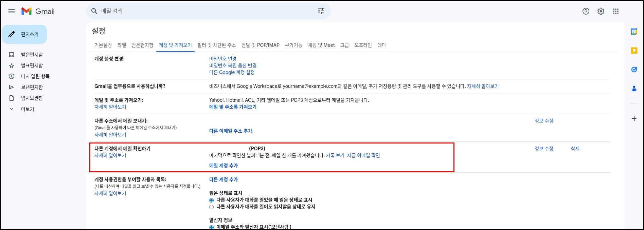Open 자세히 알아보기 under 계정 사용권한
This screenshot has width=644, height=230.
[x=110, y=193]
